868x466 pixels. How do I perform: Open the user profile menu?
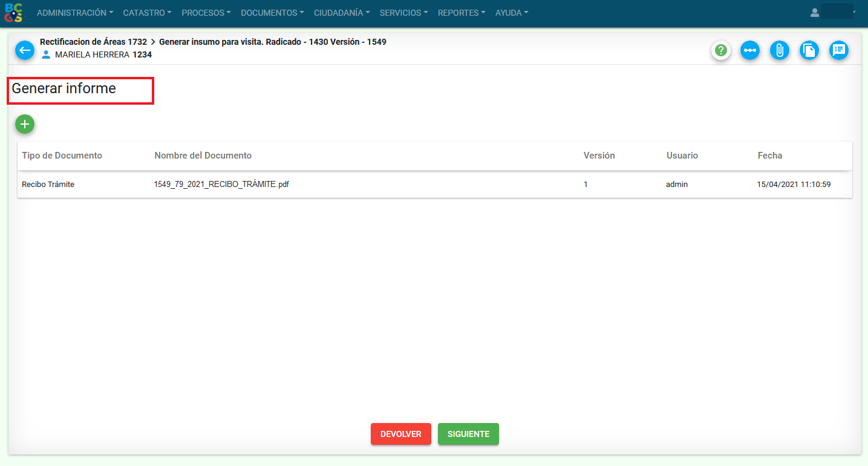click(x=834, y=13)
